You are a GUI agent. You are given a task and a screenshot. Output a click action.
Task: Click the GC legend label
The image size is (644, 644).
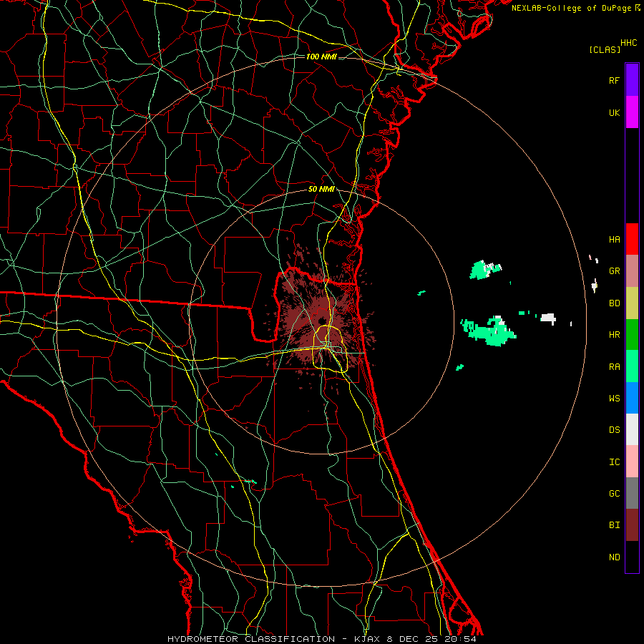[614, 493]
